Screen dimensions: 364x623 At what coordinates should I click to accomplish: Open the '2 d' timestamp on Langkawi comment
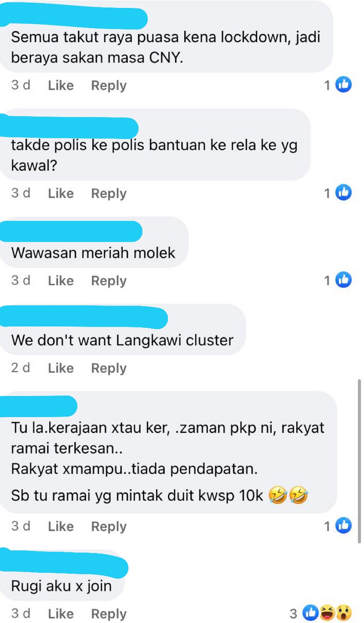click(21, 368)
